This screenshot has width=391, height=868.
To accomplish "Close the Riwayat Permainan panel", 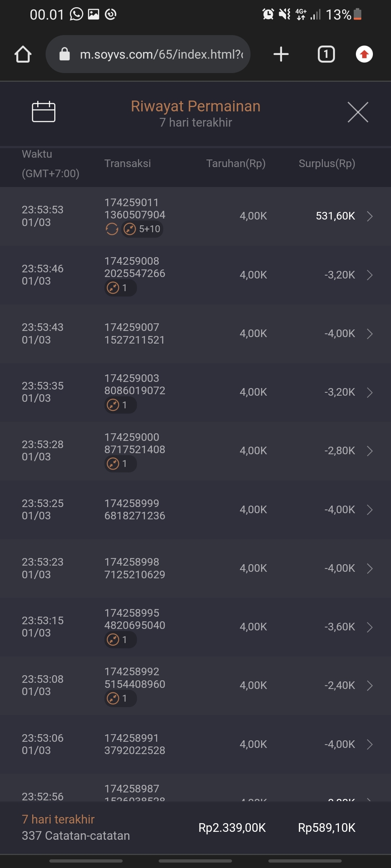I will point(358,112).
